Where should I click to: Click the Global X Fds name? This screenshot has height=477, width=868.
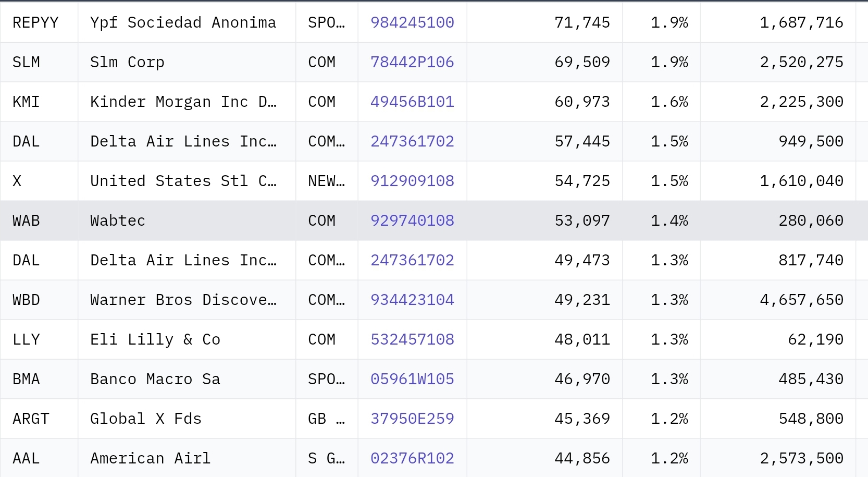click(146, 419)
